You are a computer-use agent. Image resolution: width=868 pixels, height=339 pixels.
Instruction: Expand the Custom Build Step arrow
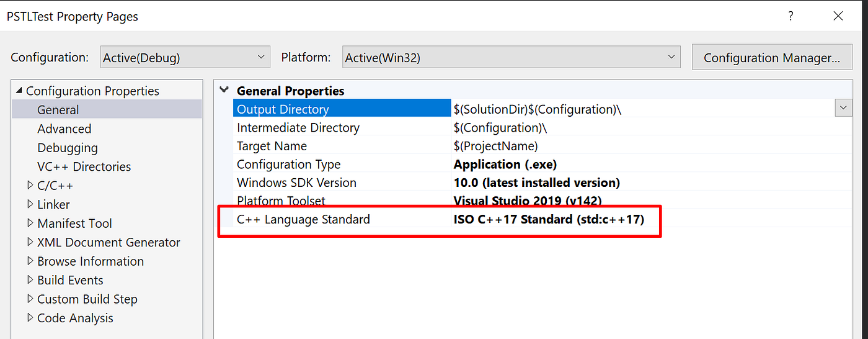(x=30, y=299)
